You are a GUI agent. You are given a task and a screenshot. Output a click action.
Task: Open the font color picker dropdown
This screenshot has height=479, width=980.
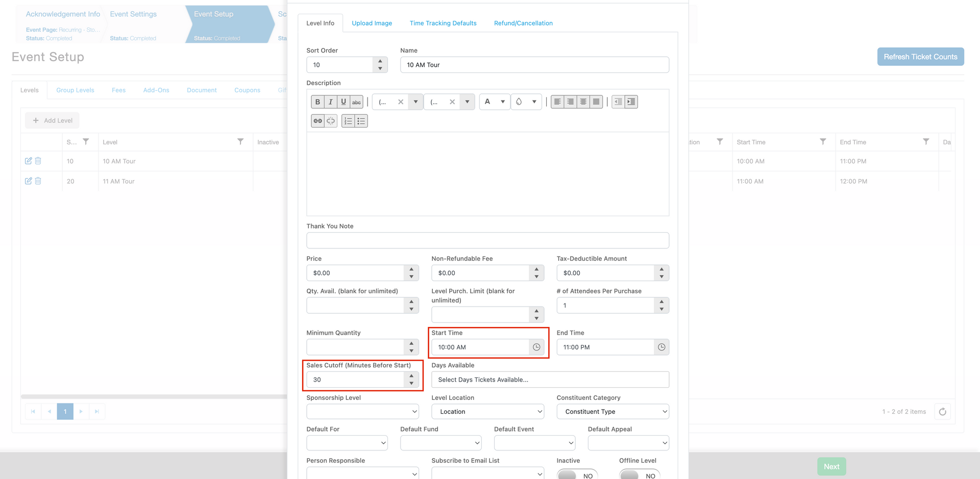coord(503,102)
